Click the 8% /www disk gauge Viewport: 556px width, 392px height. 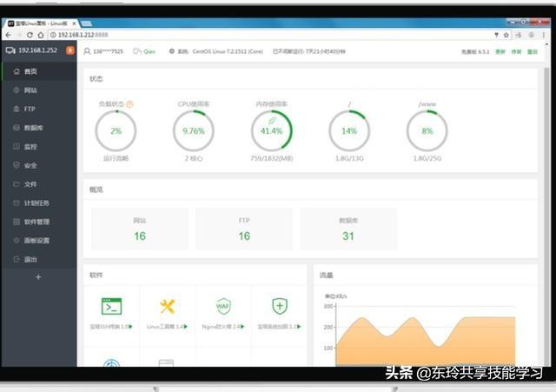[427, 131]
